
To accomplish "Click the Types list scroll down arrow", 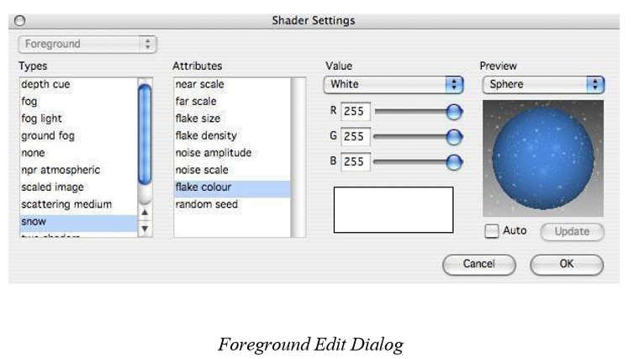I will tap(145, 229).
